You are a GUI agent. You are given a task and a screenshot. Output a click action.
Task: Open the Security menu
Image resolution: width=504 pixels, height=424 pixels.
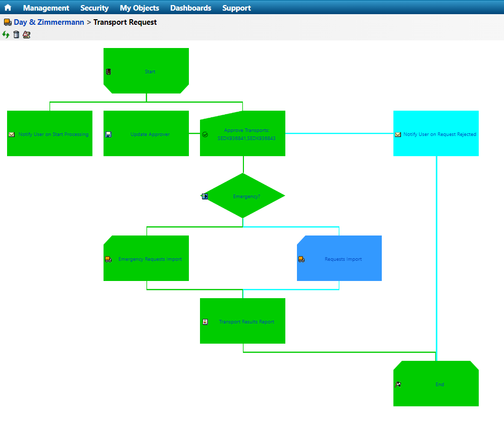(94, 8)
